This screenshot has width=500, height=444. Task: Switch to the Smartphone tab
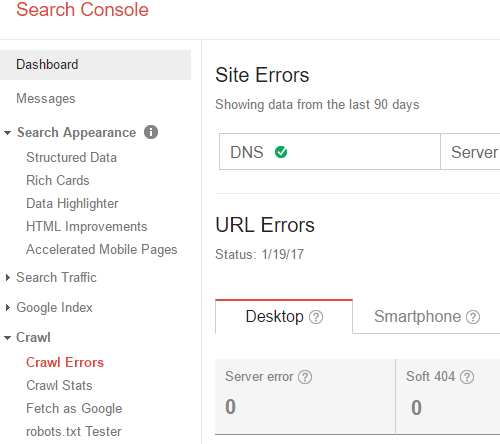pyautogui.click(x=427, y=317)
